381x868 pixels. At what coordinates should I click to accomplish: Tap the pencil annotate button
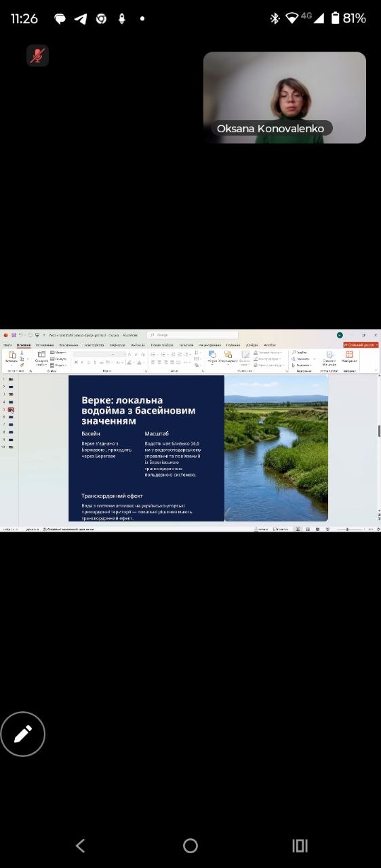[22, 734]
